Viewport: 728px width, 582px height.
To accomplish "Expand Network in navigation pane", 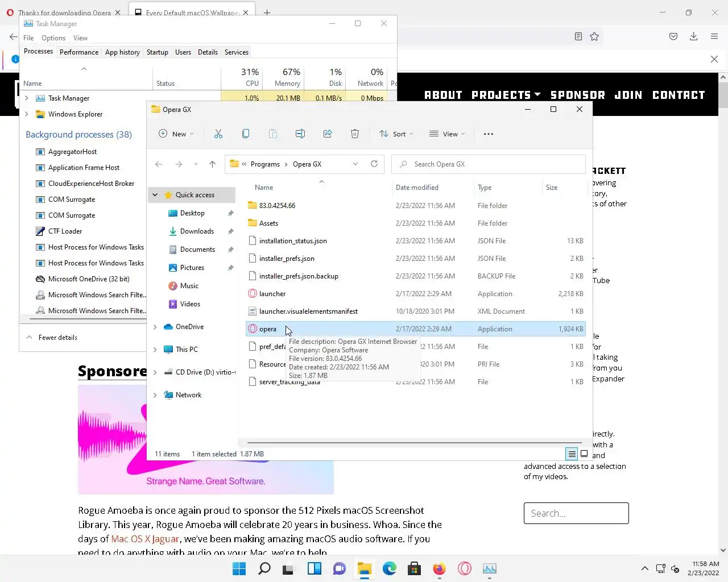I will tap(155, 395).
